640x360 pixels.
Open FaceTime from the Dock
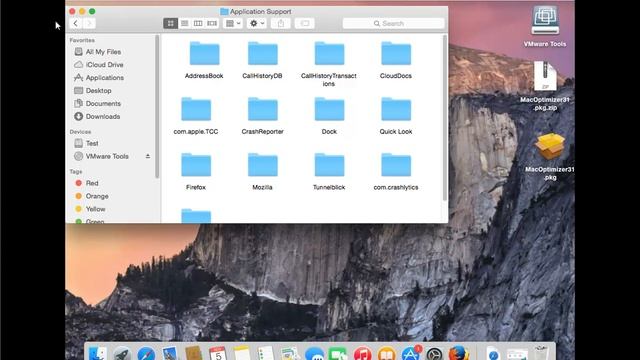[x=338, y=353]
